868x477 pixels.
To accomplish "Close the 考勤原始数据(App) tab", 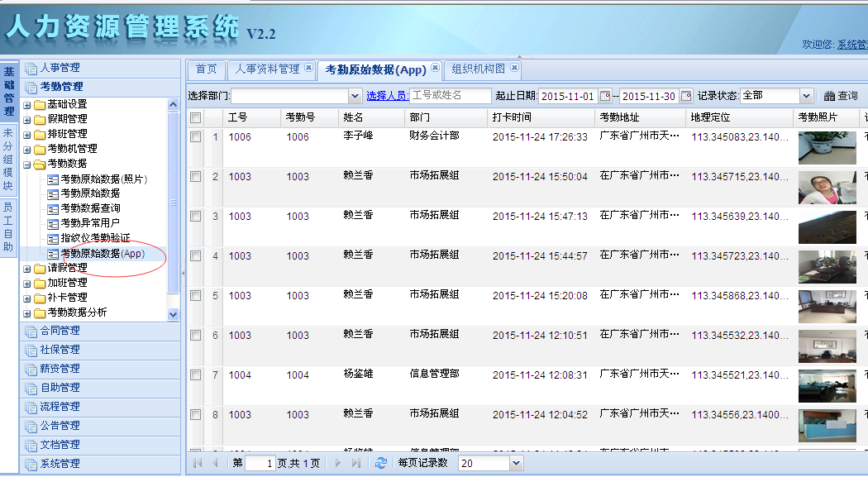I will [435, 68].
